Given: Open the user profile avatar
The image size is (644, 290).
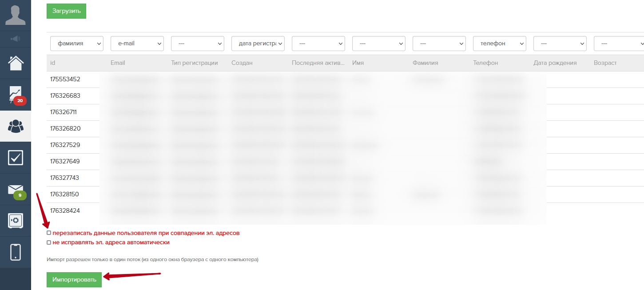Looking at the screenshot, I should (x=16, y=15).
